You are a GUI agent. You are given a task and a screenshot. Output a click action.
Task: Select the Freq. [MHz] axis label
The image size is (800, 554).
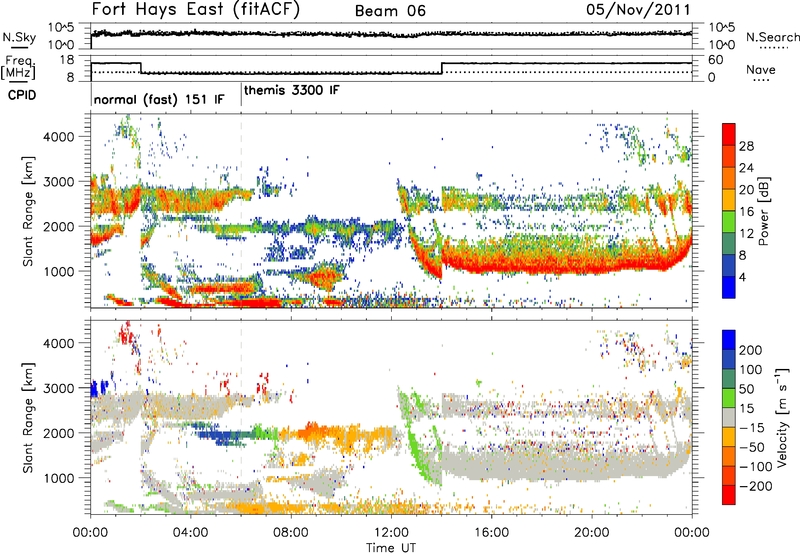point(19,68)
